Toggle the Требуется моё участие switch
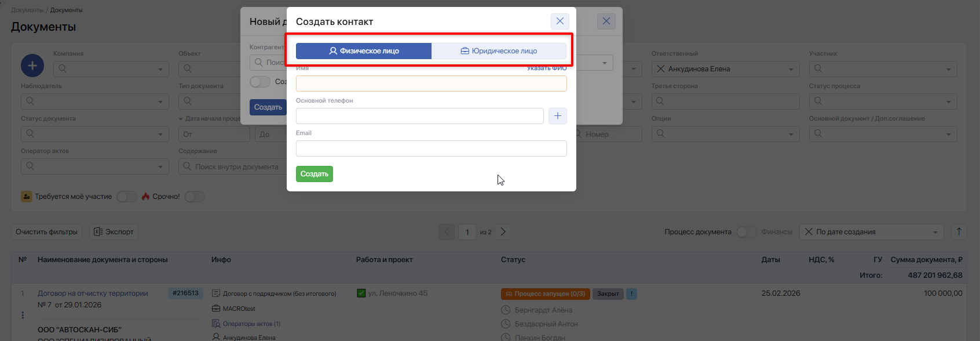Image resolution: width=980 pixels, height=341 pixels. point(126,197)
